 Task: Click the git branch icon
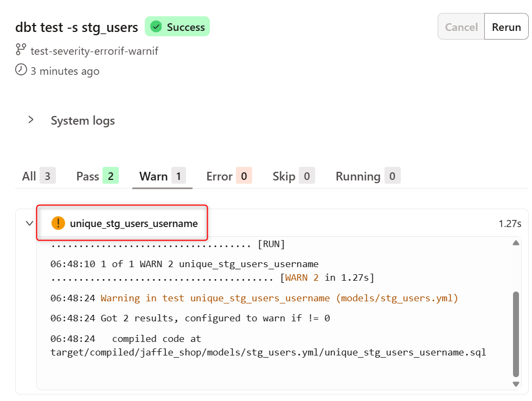click(x=21, y=49)
